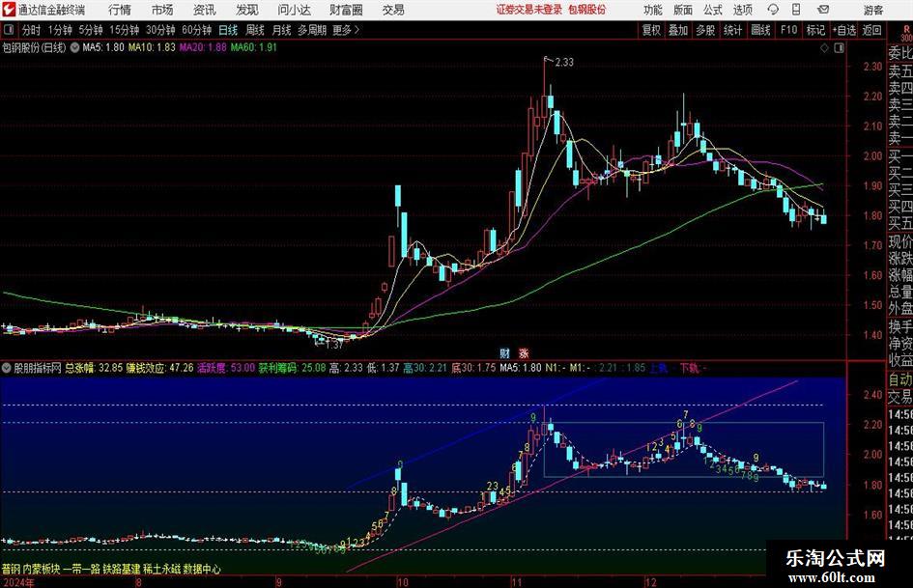913x588 pixels.
Task: Click the 游客 guest account label
Action: (873, 10)
